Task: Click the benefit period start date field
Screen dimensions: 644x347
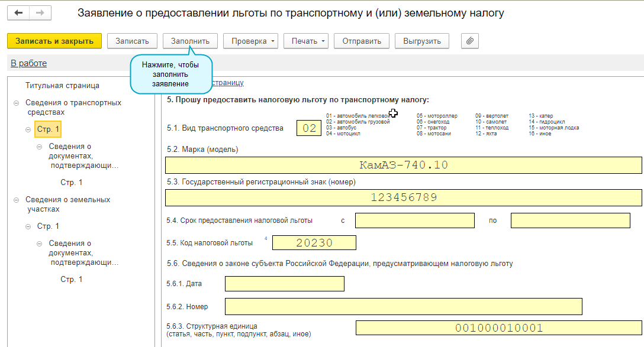Action: [415, 220]
